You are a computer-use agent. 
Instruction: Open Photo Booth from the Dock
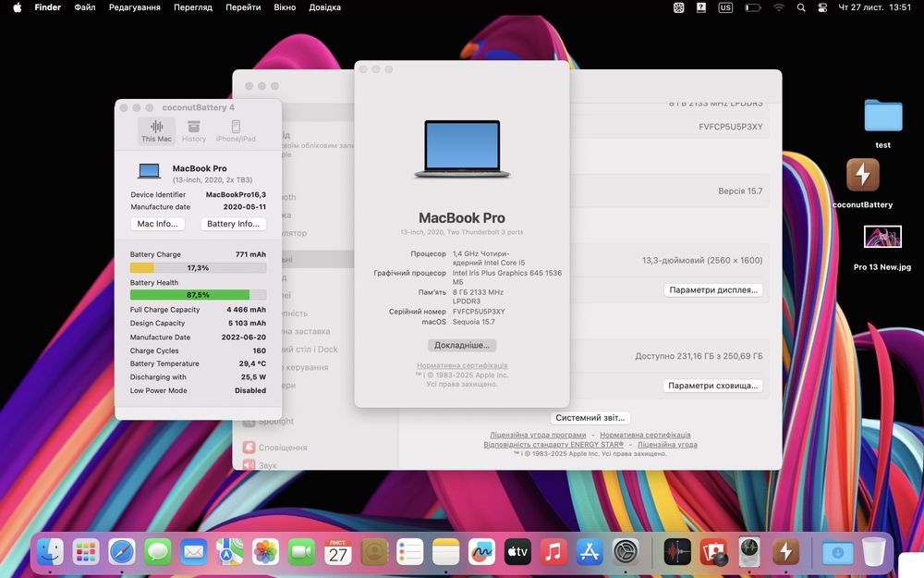713,552
